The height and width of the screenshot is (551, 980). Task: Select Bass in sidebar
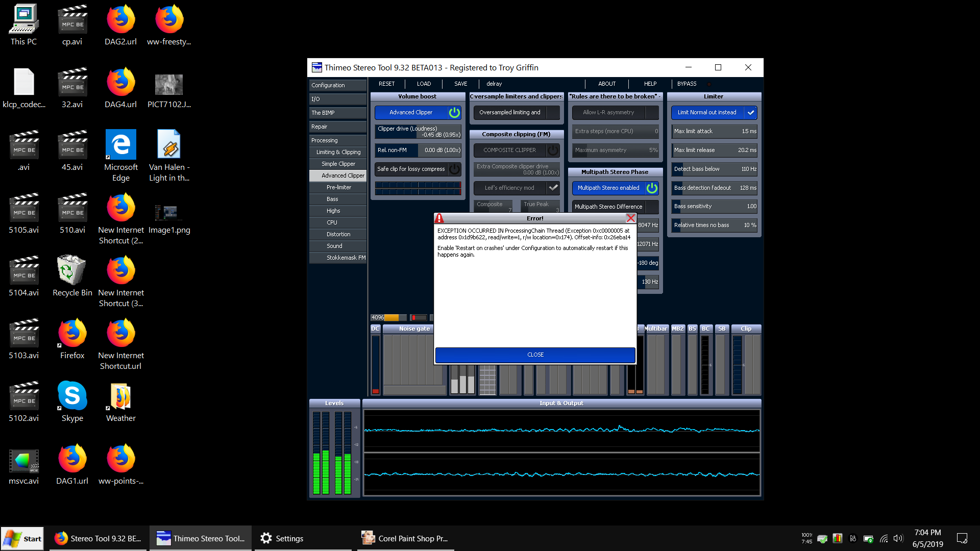338,199
